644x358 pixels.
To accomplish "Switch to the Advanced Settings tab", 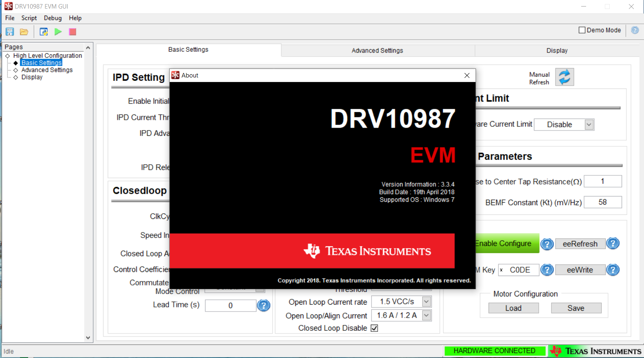I will (378, 51).
